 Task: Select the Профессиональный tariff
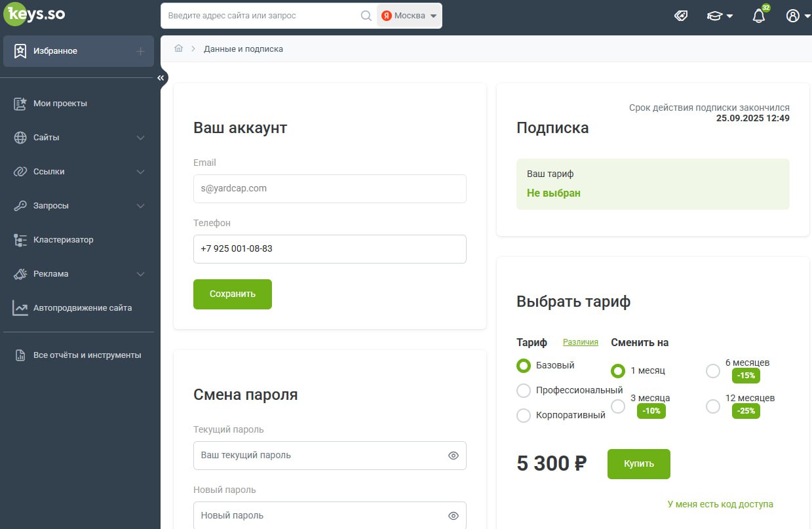coord(524,390)
